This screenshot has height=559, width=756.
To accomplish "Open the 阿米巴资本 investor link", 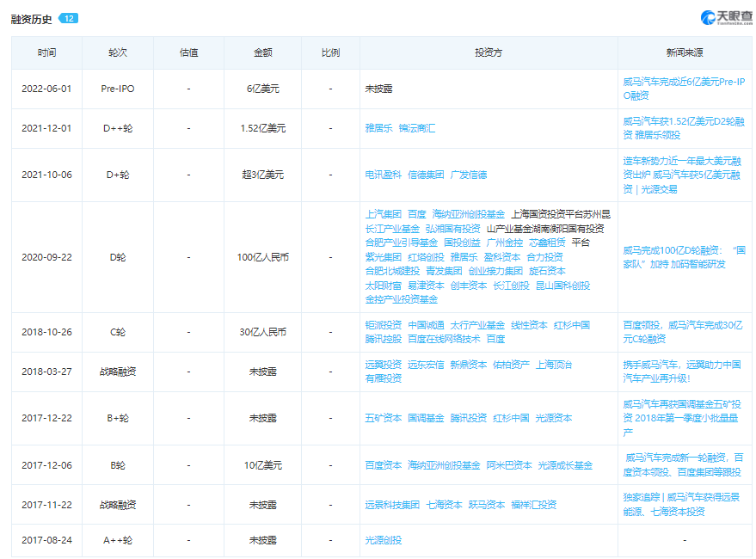I will tap(509, 465).
